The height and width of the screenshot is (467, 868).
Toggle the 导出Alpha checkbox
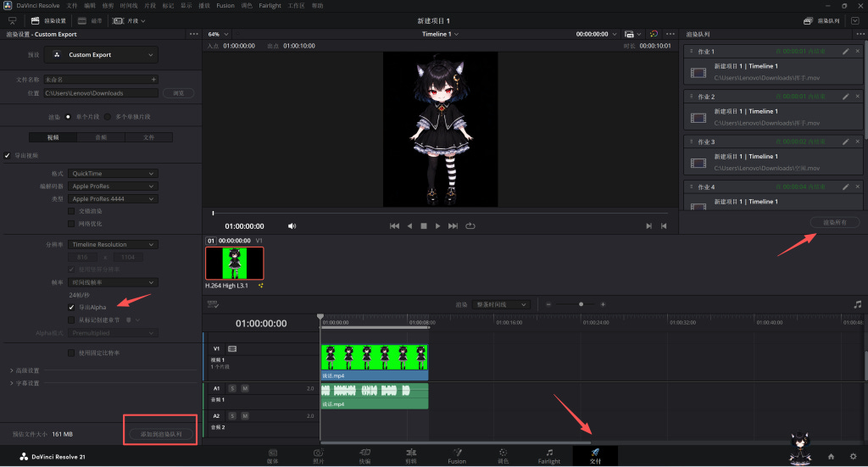pos(71,307)
